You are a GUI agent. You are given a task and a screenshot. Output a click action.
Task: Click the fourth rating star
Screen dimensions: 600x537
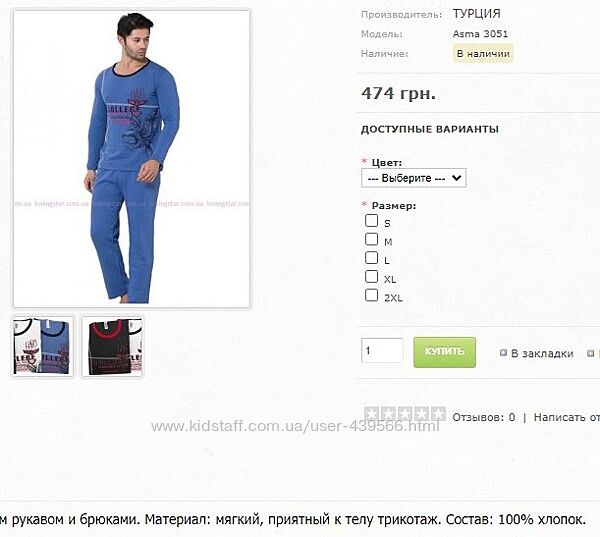point(422,414)
